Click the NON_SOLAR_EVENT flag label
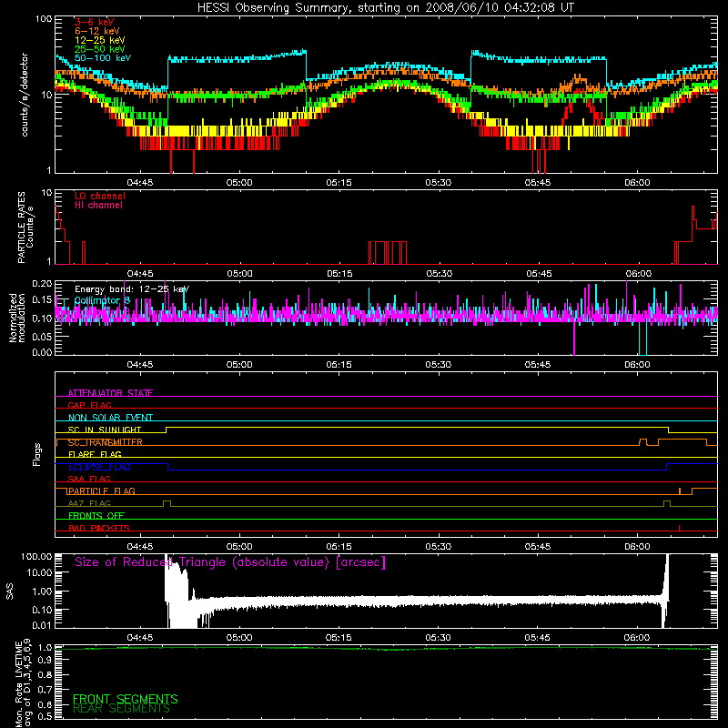The height and width of the screenshot is (728, 728). [110, 418]
